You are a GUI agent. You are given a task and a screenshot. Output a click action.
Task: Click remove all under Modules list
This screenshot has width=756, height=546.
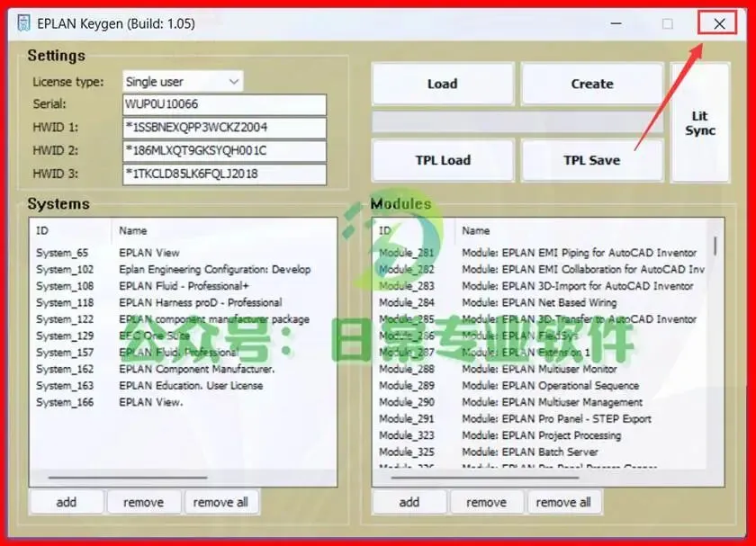pos(563,502)
